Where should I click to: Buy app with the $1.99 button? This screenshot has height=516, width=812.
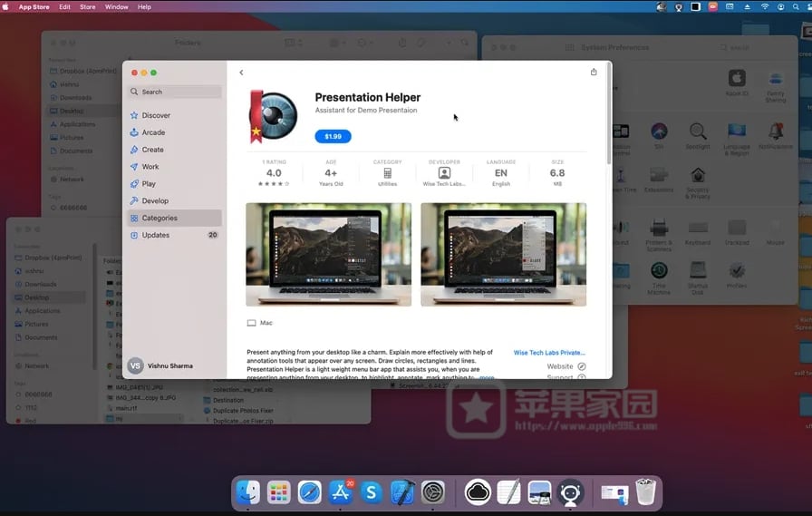point(333,136)
